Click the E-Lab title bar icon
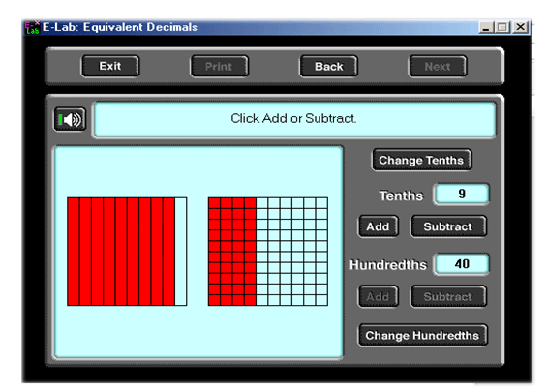 coord(32,27)
